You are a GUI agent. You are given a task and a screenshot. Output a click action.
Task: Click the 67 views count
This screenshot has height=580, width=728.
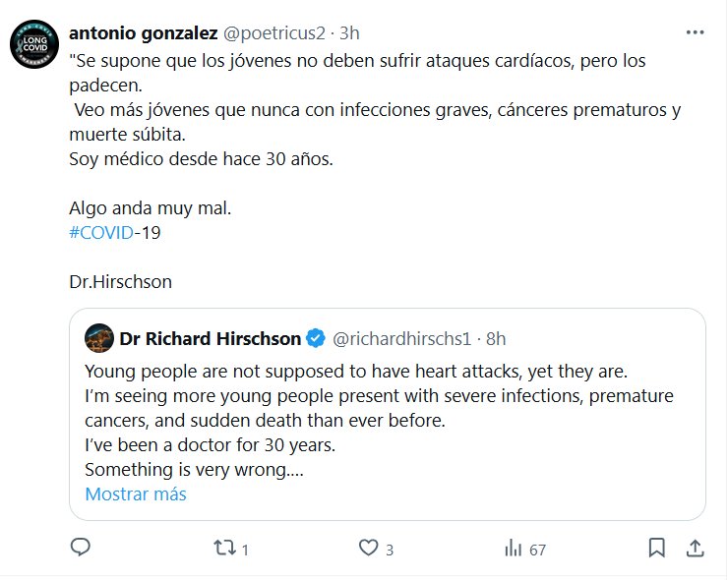[537, 550]
